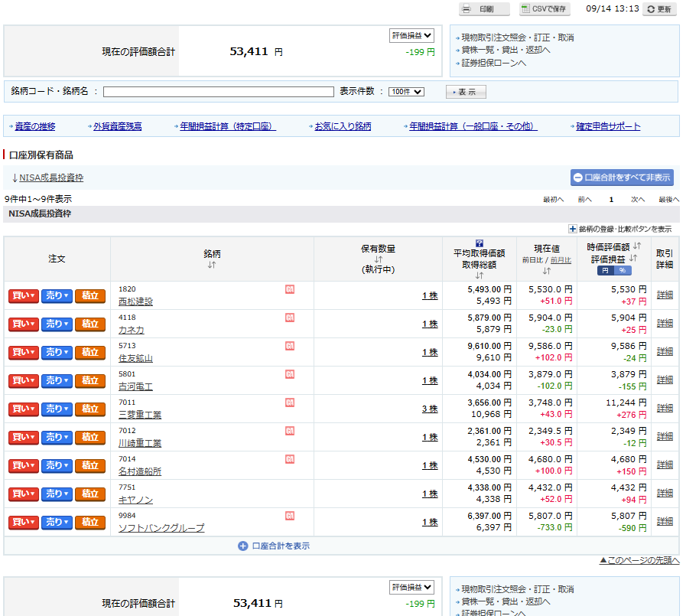The image size is (686, 616).
Task: Open the 売り dropdown for 三菱重工業
Action: tap(57, 409)
